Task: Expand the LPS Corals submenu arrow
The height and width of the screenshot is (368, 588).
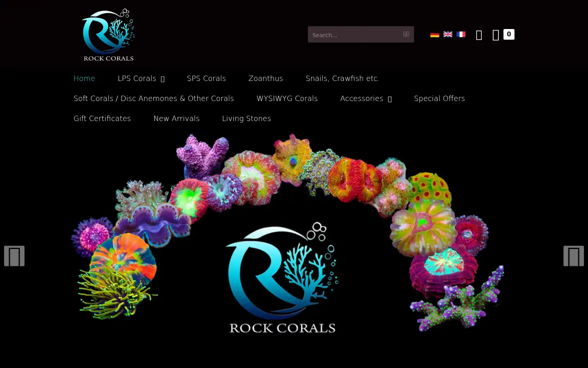Action: pos(163,79)
